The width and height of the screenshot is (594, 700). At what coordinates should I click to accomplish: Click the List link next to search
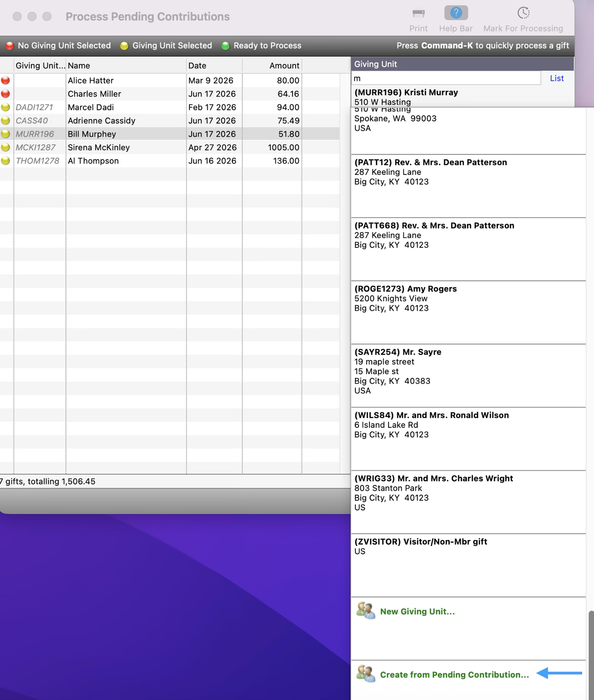(557, 78)
